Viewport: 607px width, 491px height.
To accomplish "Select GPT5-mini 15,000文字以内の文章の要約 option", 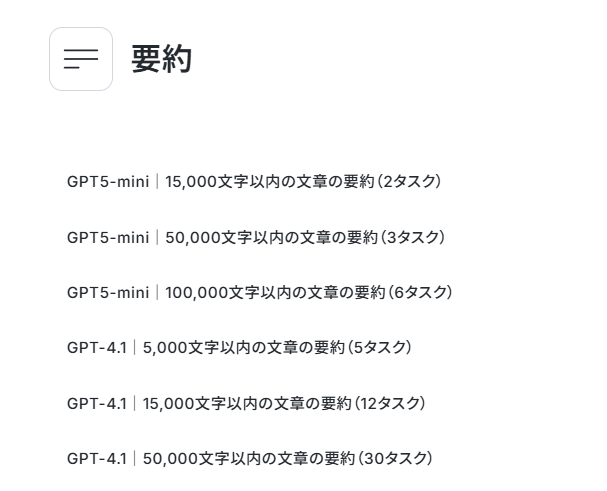I will point(254,182).
